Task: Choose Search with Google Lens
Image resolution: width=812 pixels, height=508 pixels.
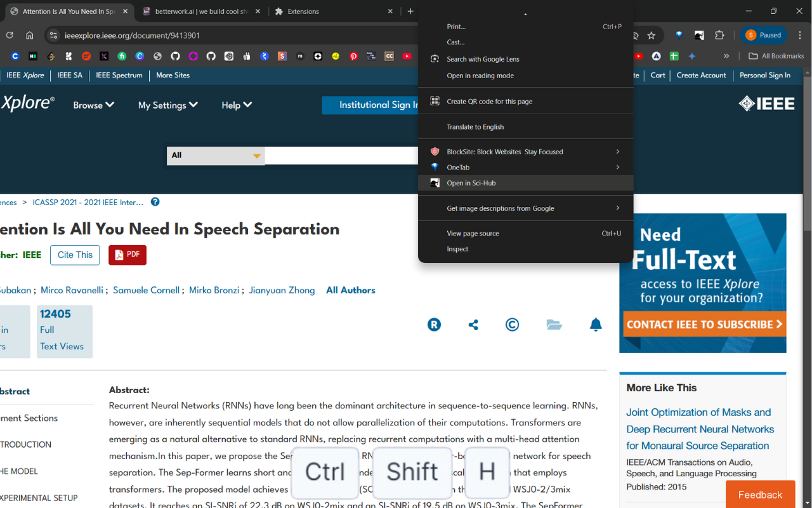Action: tap(526, 59)
